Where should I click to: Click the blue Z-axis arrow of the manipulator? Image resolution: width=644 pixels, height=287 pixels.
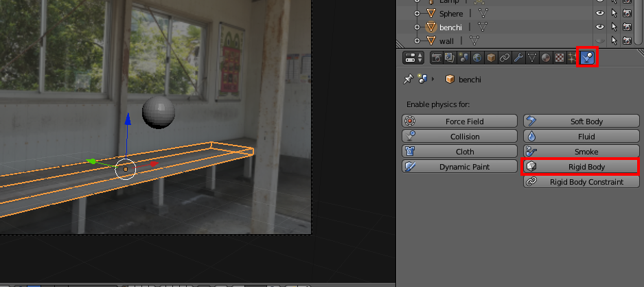[x=128, y=119]
